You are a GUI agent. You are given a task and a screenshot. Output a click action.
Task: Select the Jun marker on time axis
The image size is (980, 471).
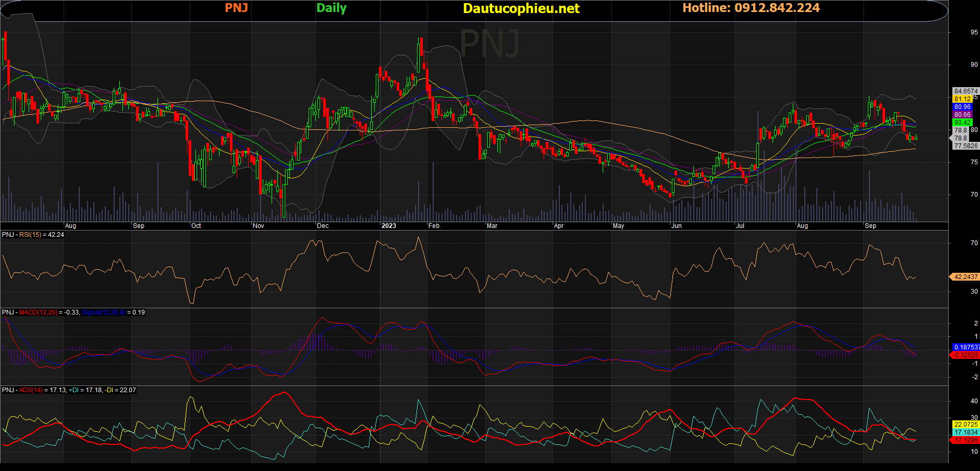pos(676,226)
